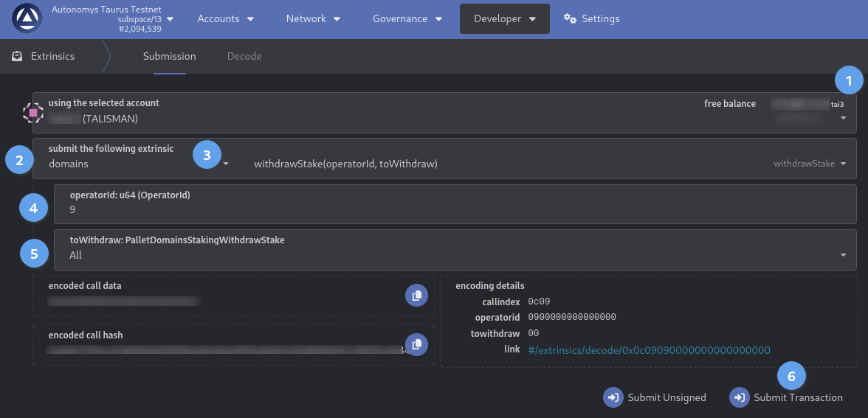This screenshot has width=868, height=418.
Task: Open the Accounts menu
Action: 225,18
